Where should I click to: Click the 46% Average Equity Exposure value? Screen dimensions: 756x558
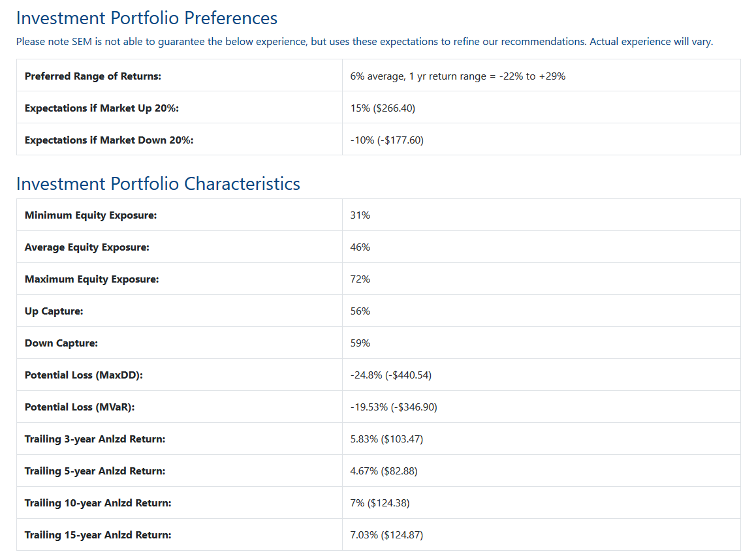360,247
